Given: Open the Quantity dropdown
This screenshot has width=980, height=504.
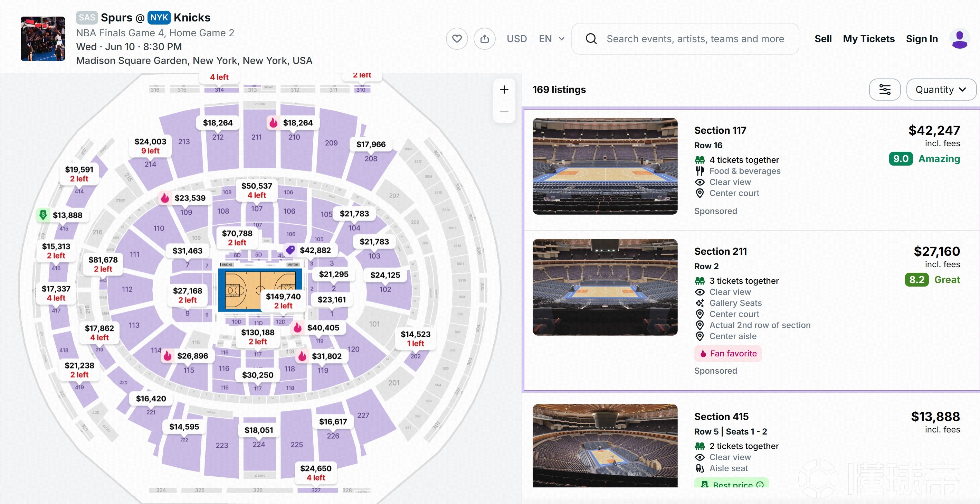Looking at the screenshot, I should point(941,90).
